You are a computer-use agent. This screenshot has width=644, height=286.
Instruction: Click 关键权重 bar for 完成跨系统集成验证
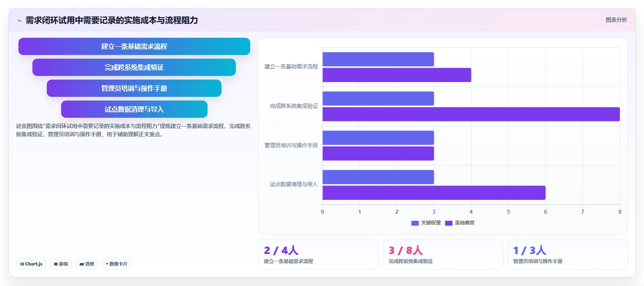click(378, 98)
